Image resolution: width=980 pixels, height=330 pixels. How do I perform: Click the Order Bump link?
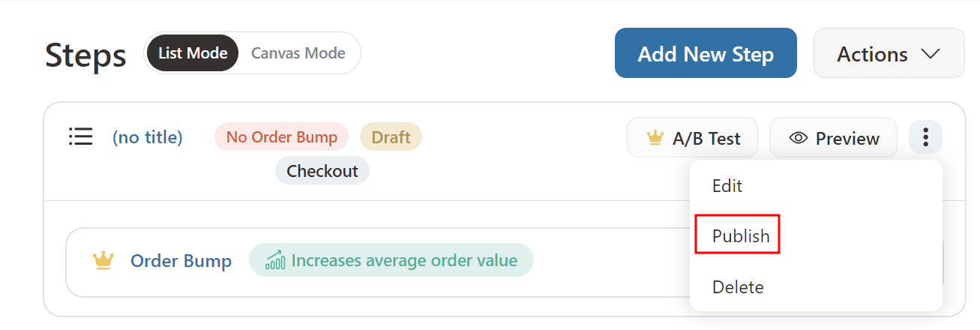pyautogui.click(x=181, y=261)
